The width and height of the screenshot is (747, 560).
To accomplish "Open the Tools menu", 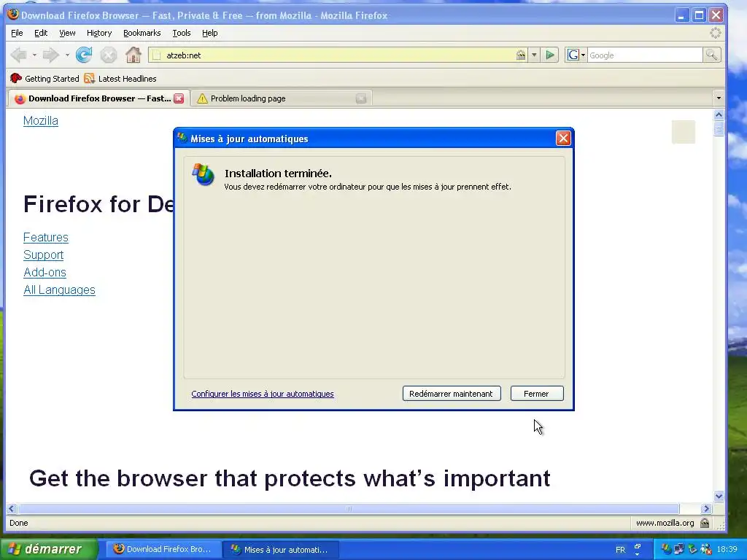I will pos(181,33).
